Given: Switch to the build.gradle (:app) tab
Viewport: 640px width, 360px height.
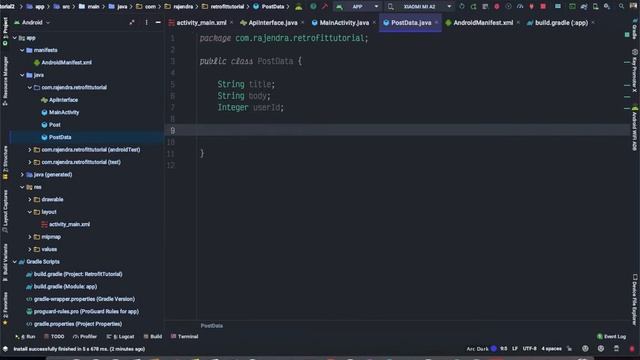Looking at the screenshot, I should coord(561,23).
